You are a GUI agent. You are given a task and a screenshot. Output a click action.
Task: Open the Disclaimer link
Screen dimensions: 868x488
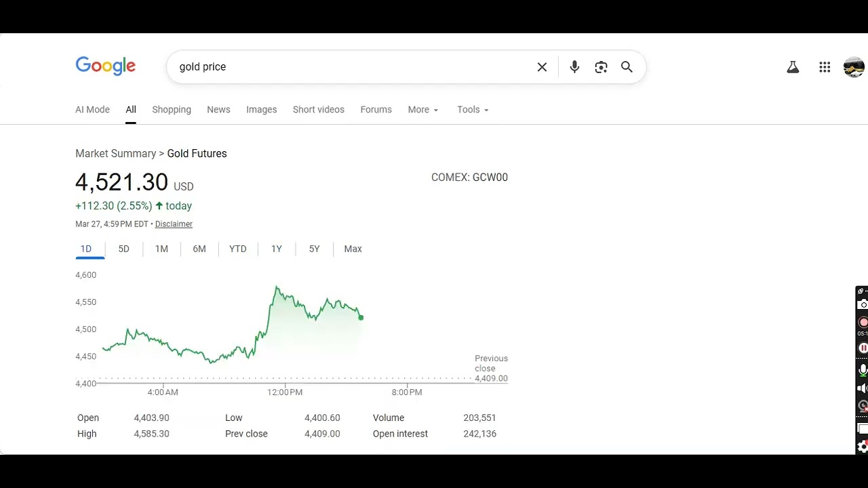click(x=174, y=224)
